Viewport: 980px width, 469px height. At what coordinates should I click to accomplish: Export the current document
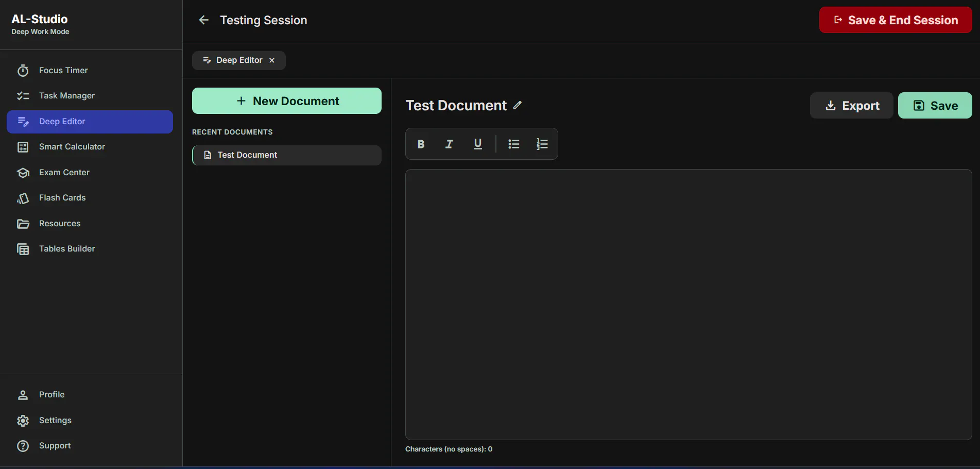(852, 106)
